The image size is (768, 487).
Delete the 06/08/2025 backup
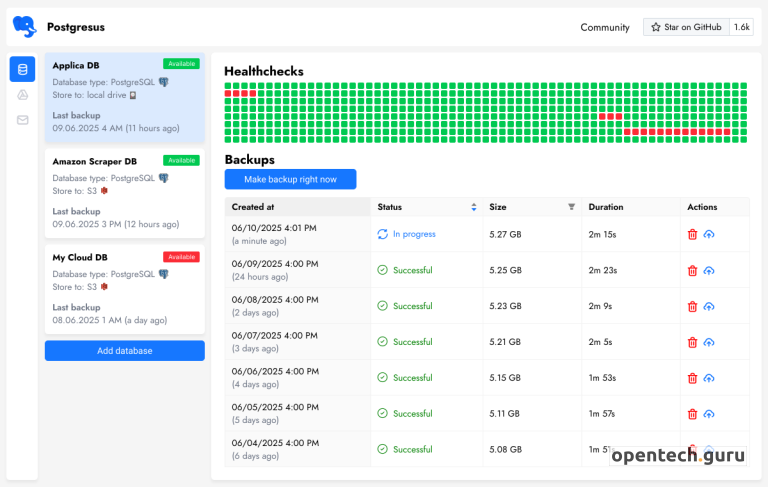click(692, 306)
